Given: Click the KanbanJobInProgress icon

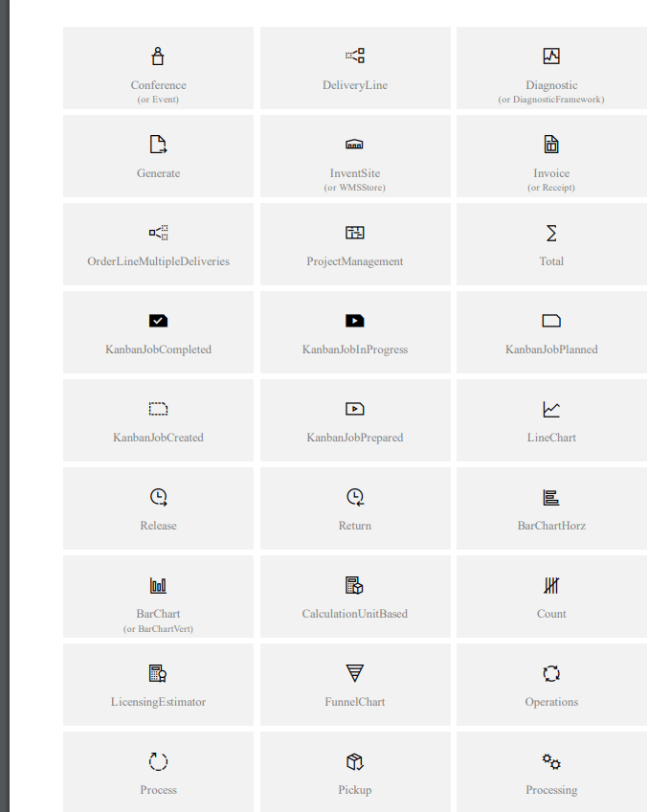Looking at the screenshot, I should coord(355,321).
